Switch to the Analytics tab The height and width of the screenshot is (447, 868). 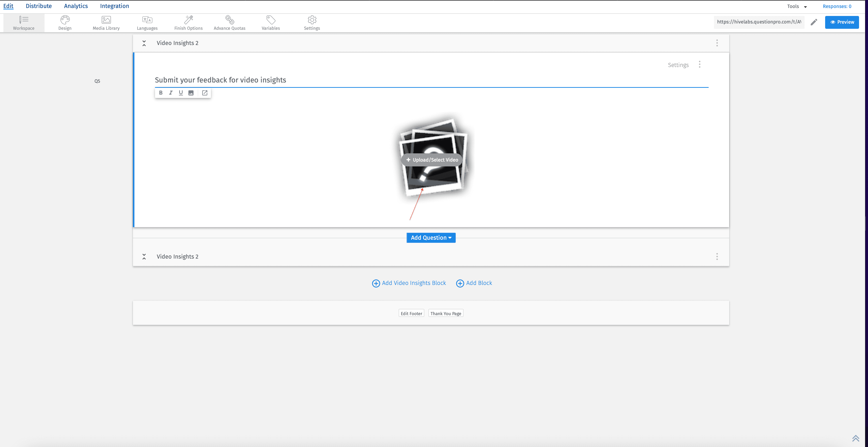[x=76, y=6]
